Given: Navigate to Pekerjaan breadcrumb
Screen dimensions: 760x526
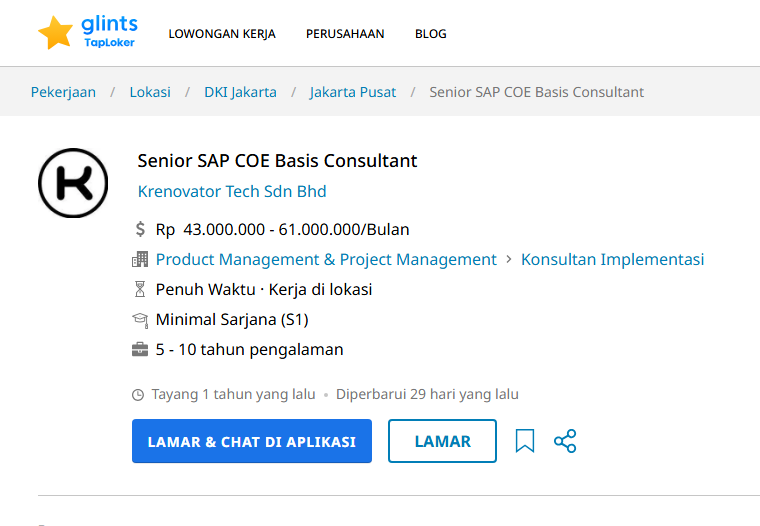Looking at the screenshot, I should tap(63, 92).
